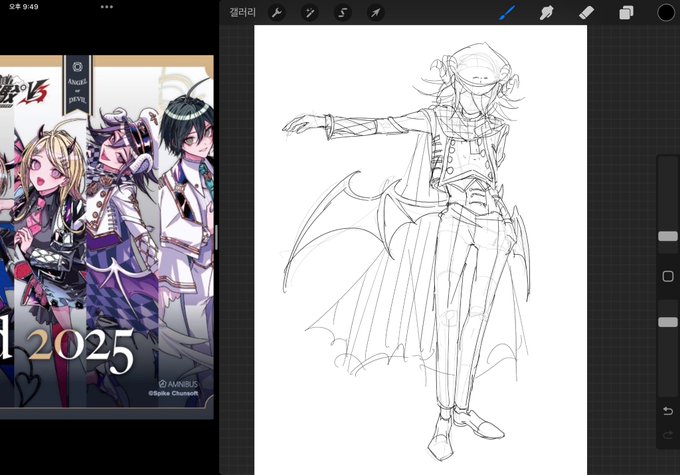
Task: Open the Layers panel
Action: point(626,13)
